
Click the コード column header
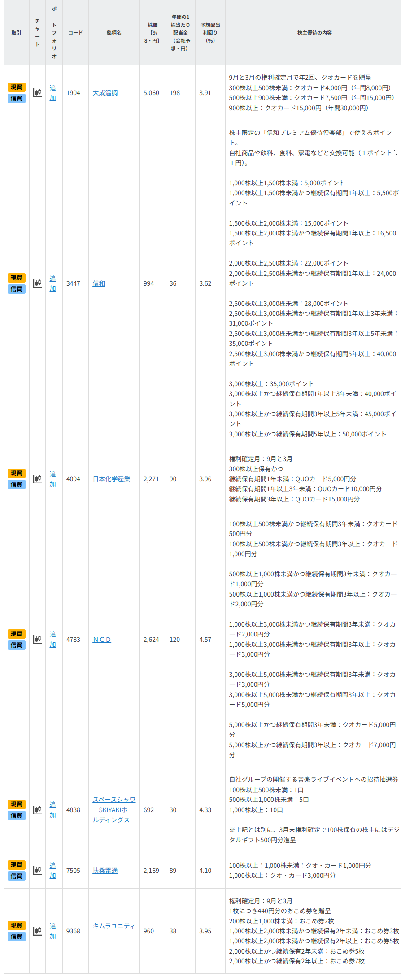tap(75, 33)
